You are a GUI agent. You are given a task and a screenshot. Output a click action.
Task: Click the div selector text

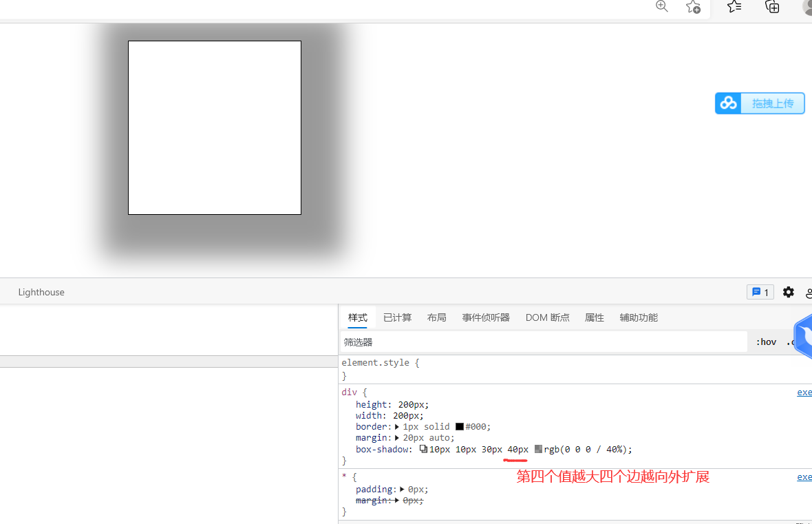click(349, 392)
